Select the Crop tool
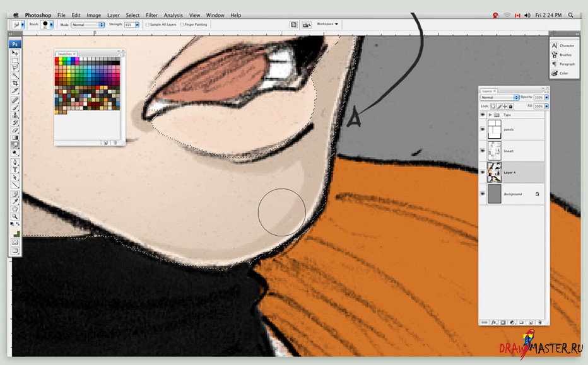The width and height of the screenshot is (588, 365). [15, 83]
